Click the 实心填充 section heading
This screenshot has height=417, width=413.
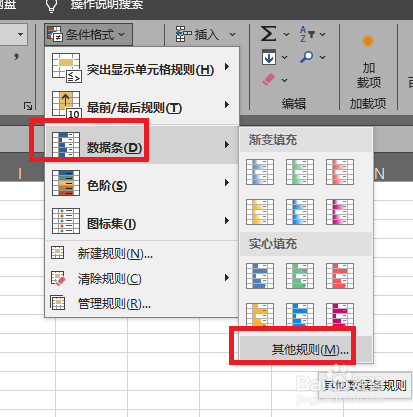pos(273,244)
